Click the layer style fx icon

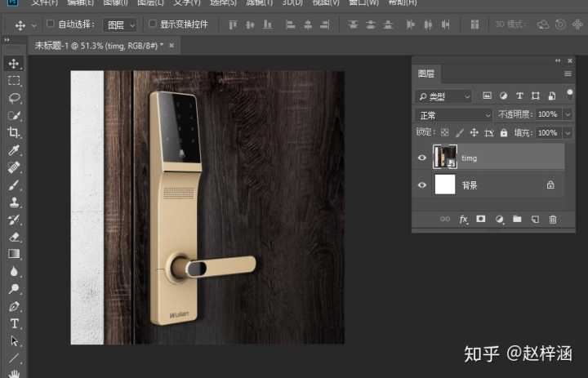pyautogui.click(x=463, y=219)
